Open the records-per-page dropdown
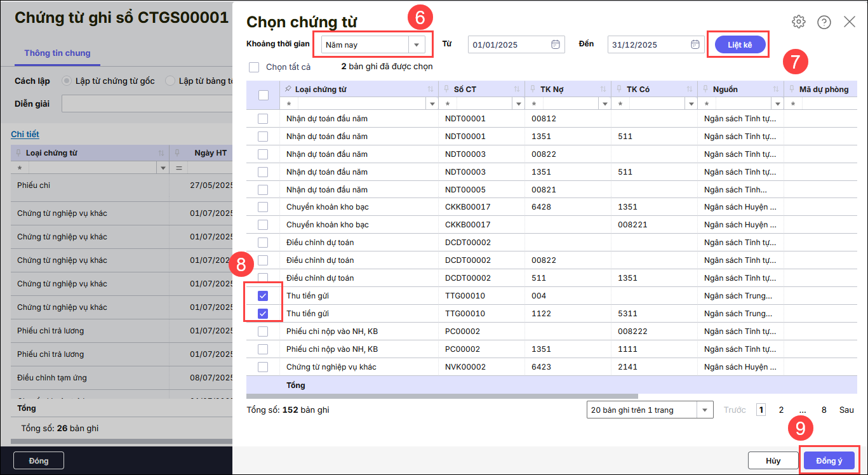Image resolution: width=868 pixels, height=475 pixels. coord(705,410)
